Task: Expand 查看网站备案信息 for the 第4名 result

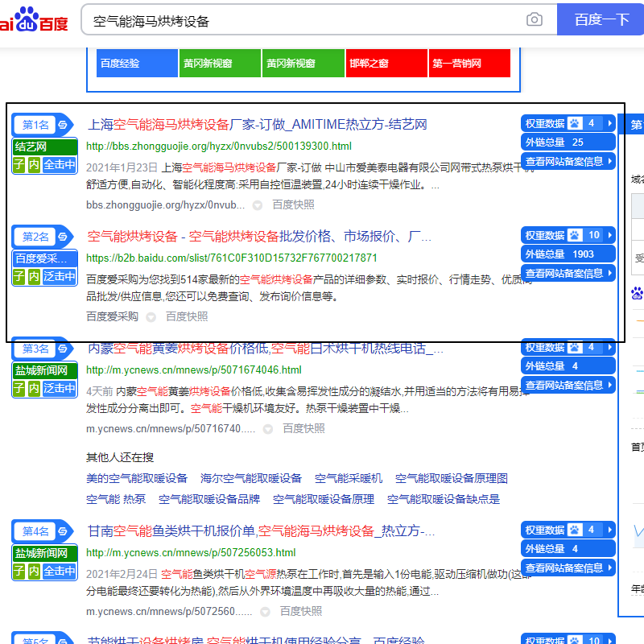Action: point(568,568)
